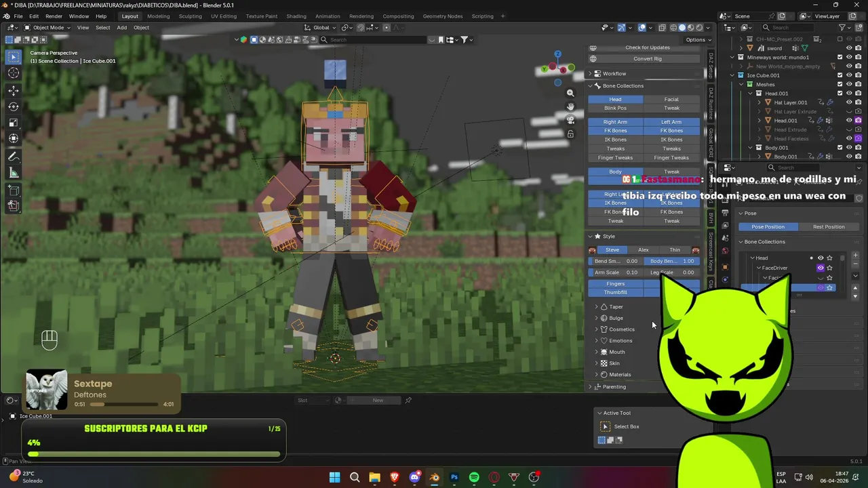The width and height of the screenshot is (868, 488).
Task: Open Spotify from the Windows taskbar
Action: [x=474, y=477]
